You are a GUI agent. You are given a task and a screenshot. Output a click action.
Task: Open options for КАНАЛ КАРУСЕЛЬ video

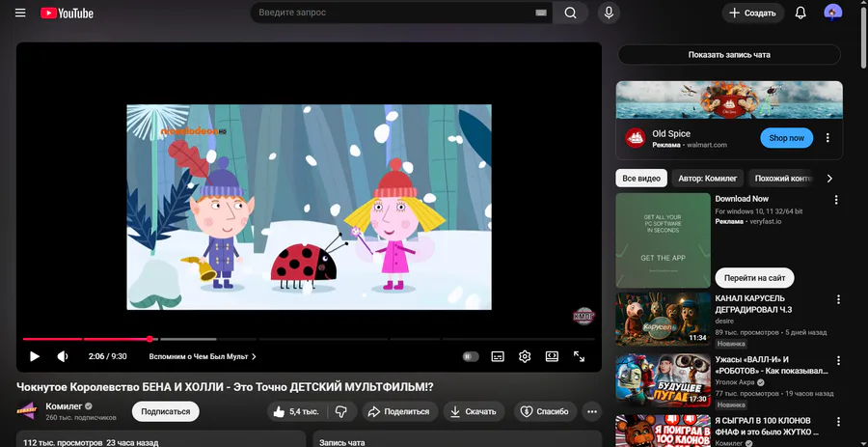[838, 299]
